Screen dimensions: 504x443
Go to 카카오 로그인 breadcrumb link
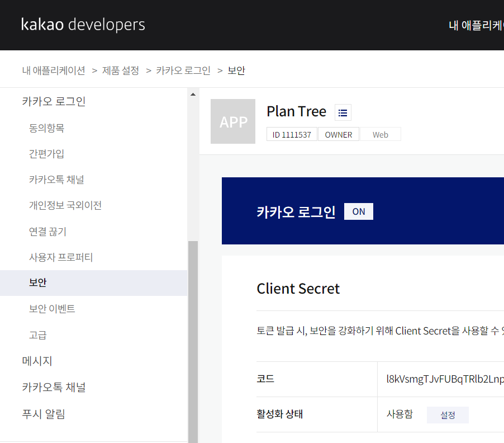point(183,70)
